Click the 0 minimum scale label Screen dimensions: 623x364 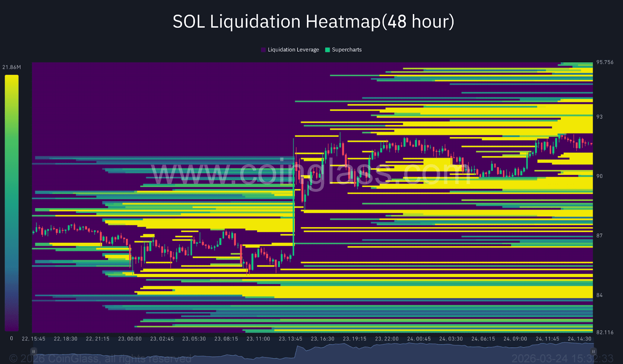click(x=11, y=338)
